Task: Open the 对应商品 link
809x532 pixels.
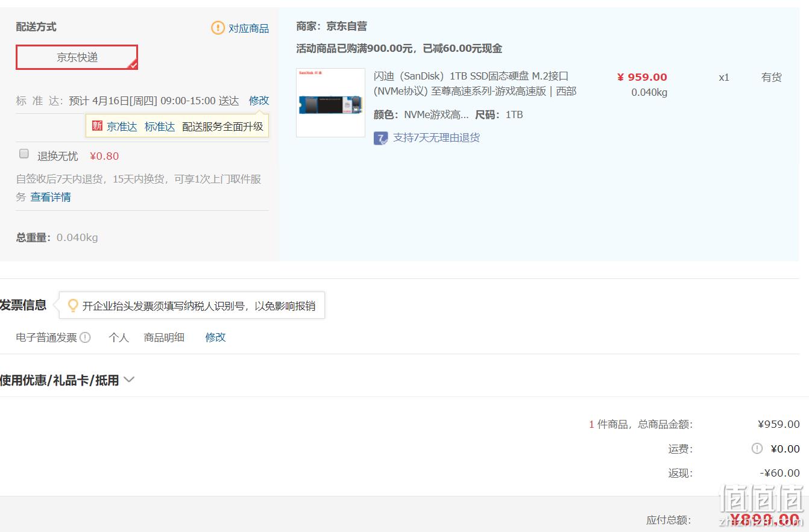Action: point(248,28)
